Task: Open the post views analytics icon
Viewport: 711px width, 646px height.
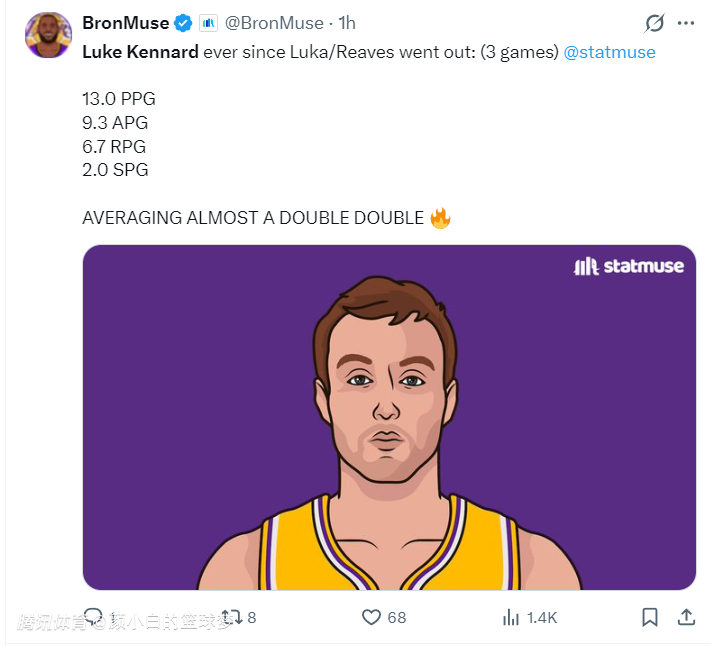Action: coord(509,617)
